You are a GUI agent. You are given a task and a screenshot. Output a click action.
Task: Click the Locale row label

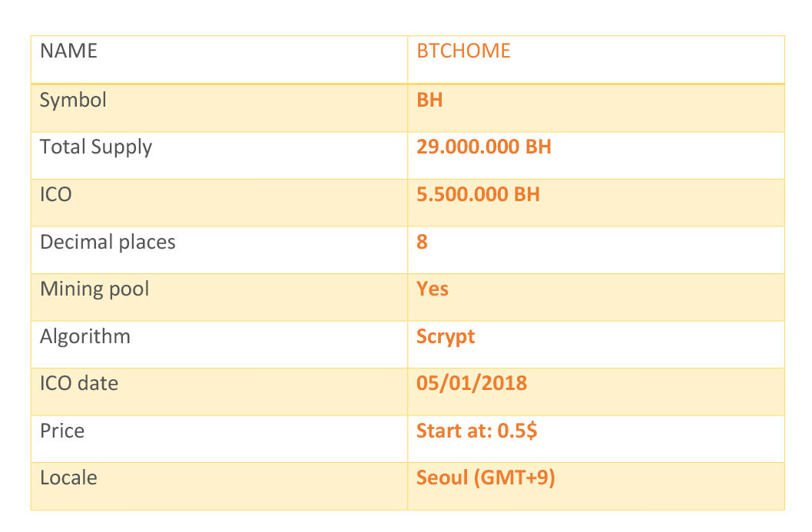click(x=68, y=477)
